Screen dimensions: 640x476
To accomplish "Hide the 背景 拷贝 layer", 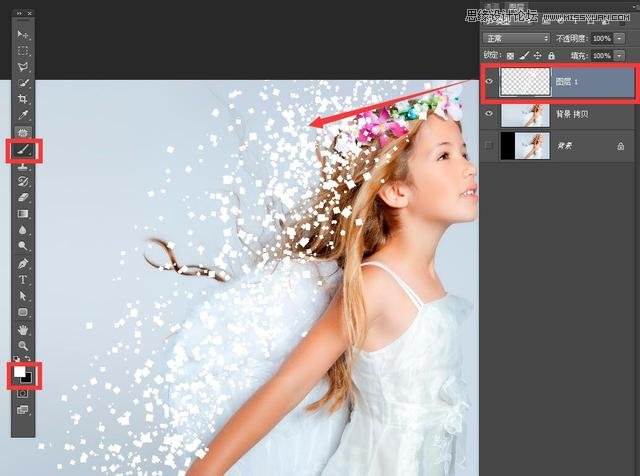I will pyautogui.click(x=489, y=113).
